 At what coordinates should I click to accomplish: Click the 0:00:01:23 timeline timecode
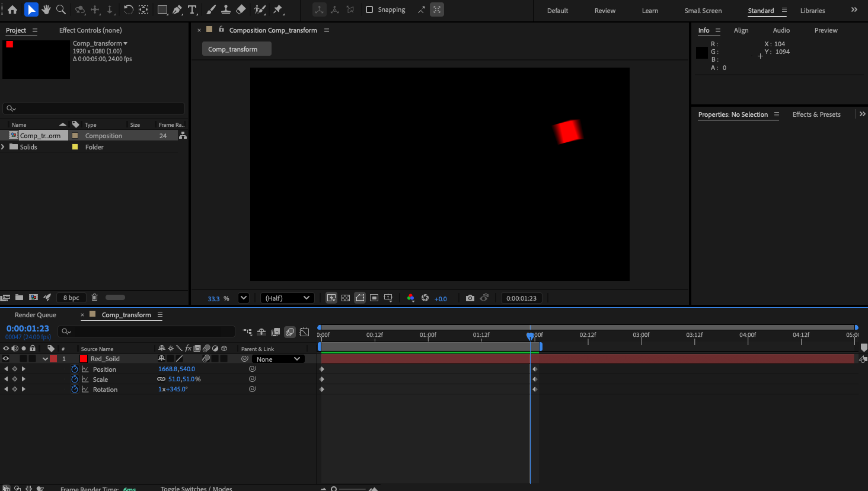pos(28,328)
